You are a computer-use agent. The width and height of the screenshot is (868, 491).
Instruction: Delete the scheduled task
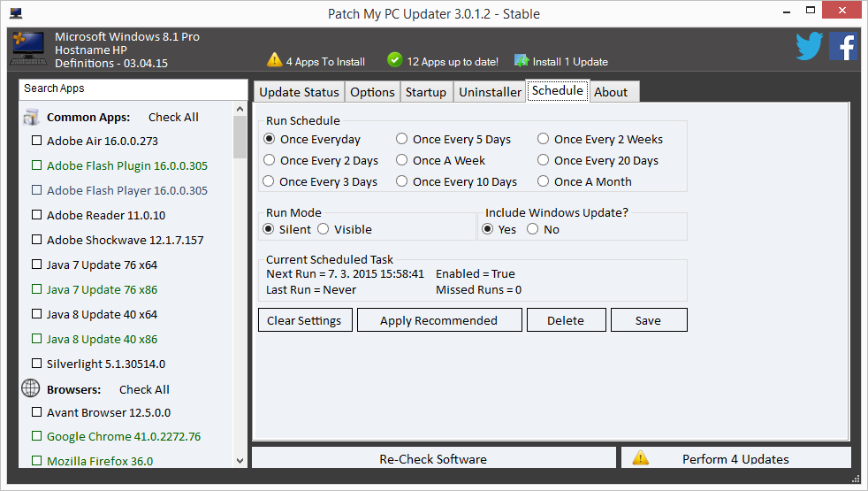click(567, 320)
